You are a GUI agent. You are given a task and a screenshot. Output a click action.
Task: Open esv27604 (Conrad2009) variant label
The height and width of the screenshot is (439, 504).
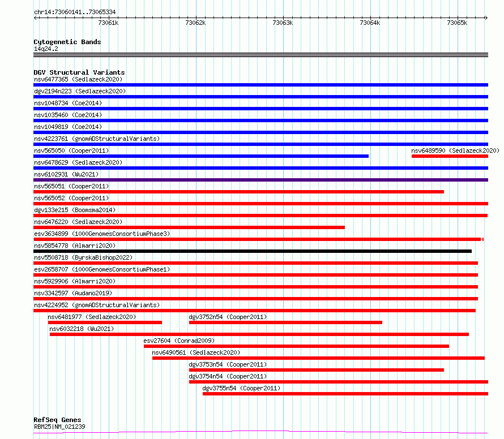[179, 341]
